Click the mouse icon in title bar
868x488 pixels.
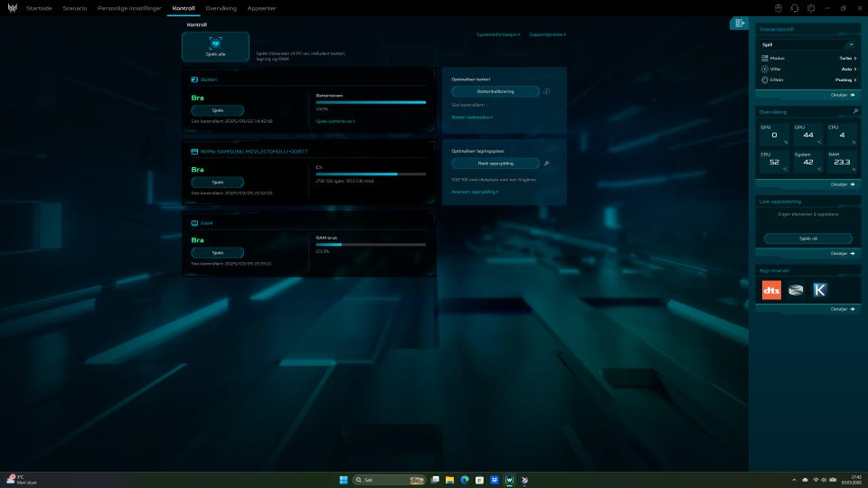778,8
